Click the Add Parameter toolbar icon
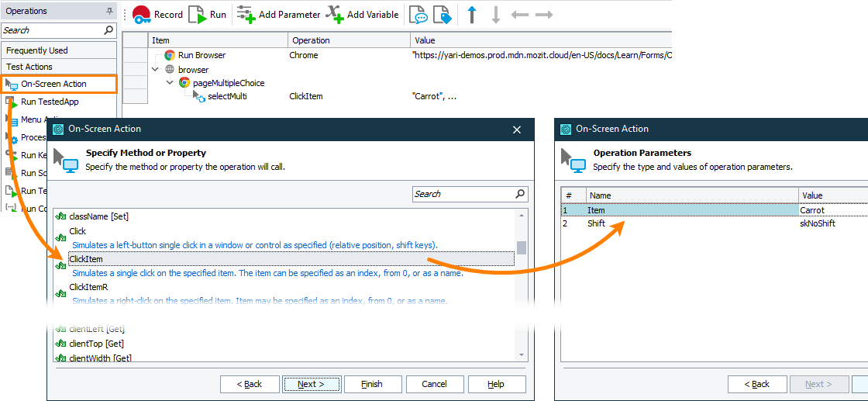The height and width of the screenshot is (401, 868). 245,14
